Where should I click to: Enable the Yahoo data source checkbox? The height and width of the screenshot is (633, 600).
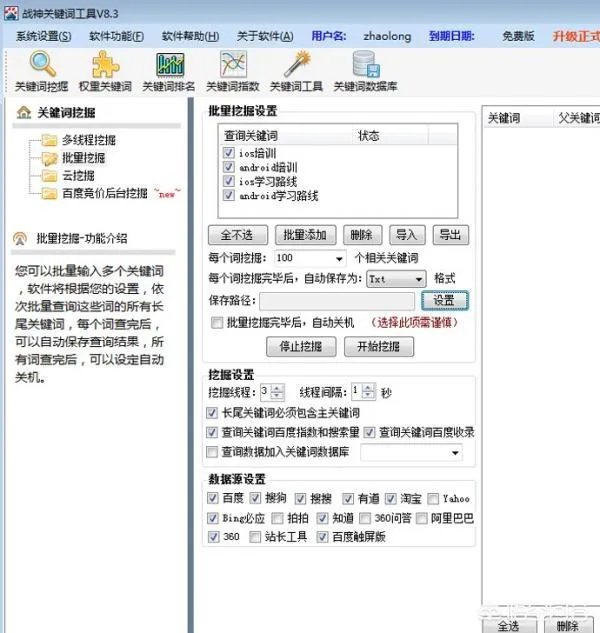coord(433,499)
